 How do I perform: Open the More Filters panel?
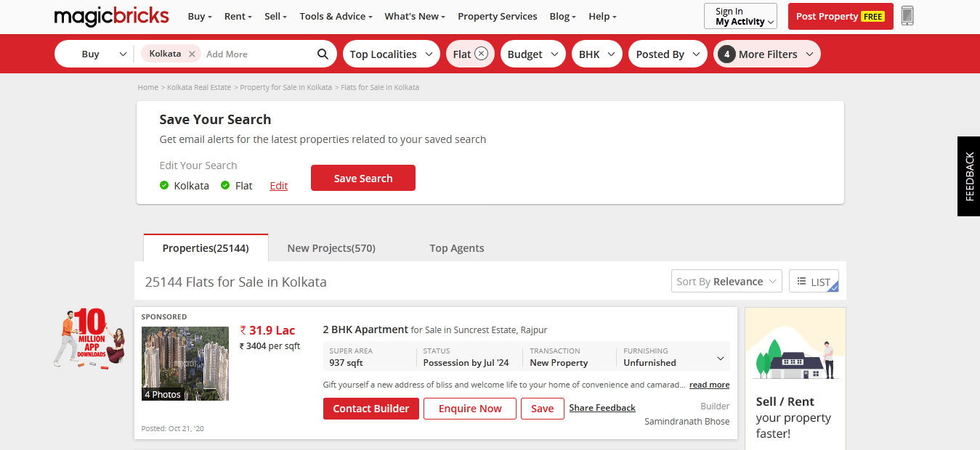pyautogui.click(x=766, y=53)
